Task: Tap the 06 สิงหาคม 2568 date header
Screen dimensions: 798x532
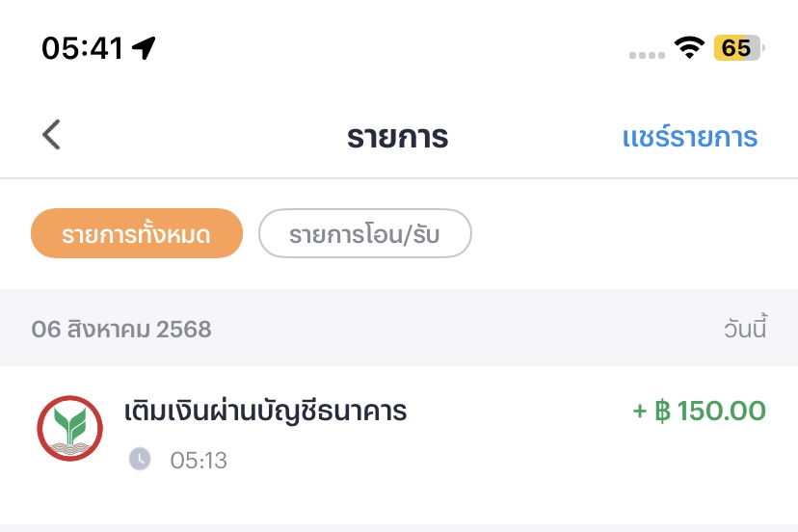Action: [x=121, y=329]
